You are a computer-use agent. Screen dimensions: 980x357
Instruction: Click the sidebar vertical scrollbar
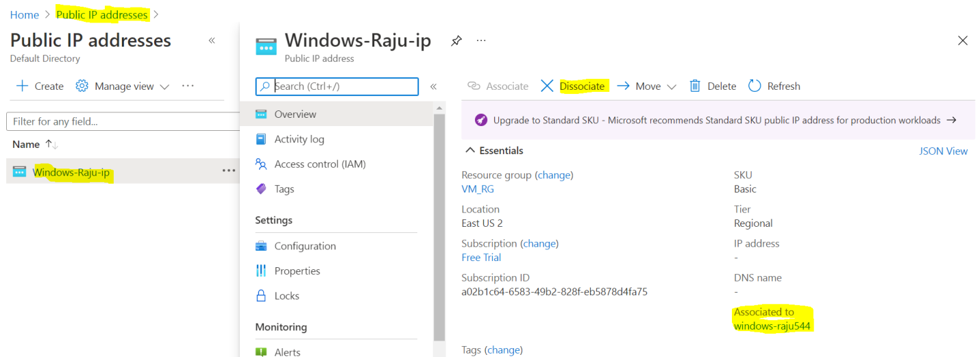(x=439, y=229)
